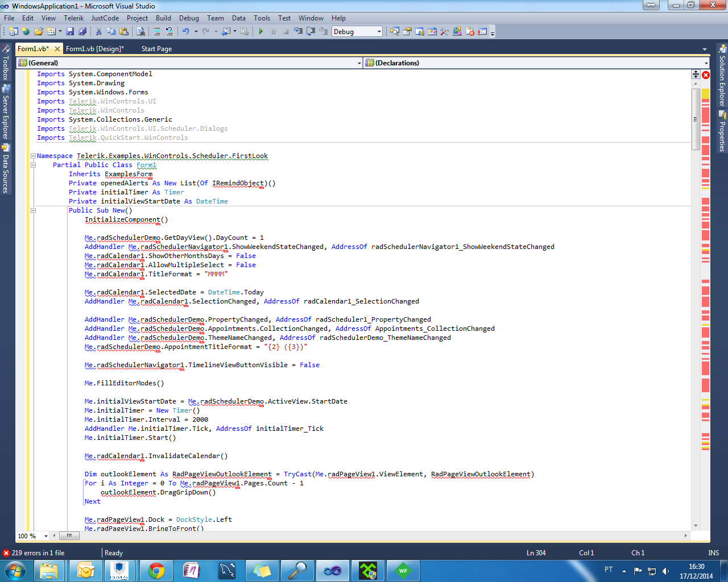Open the Properties side panel
Viewport: 728px width, 582px height.
[x=722, y=131]
